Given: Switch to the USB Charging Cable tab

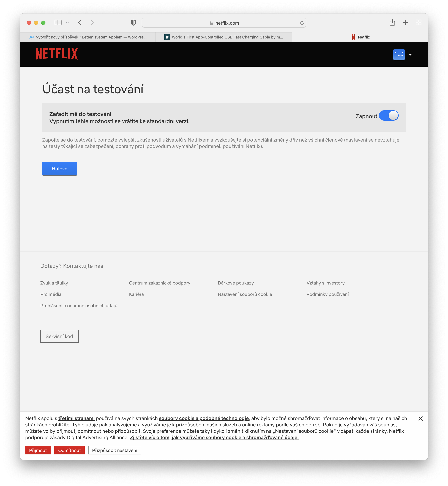Looking at the screenshot, I should click(x=224, y=37).
